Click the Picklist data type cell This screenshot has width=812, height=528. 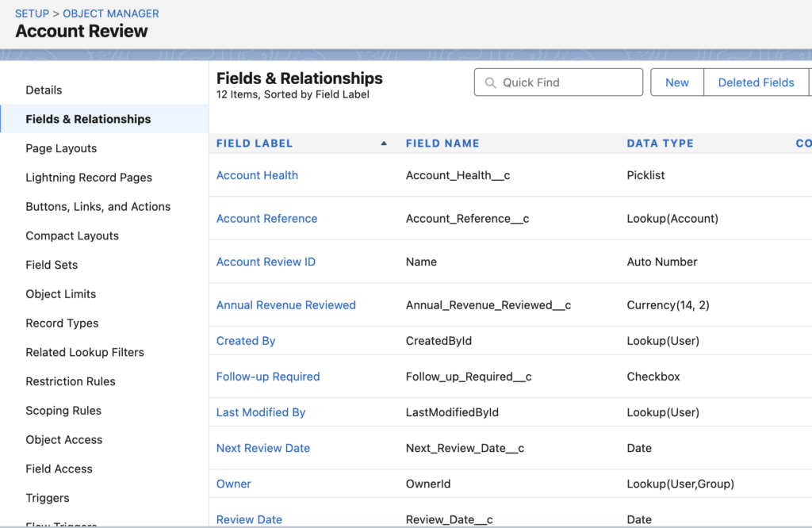[x=645, y=175]
